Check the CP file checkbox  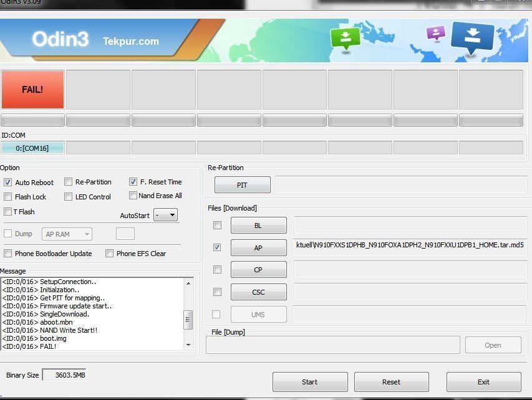217,270
